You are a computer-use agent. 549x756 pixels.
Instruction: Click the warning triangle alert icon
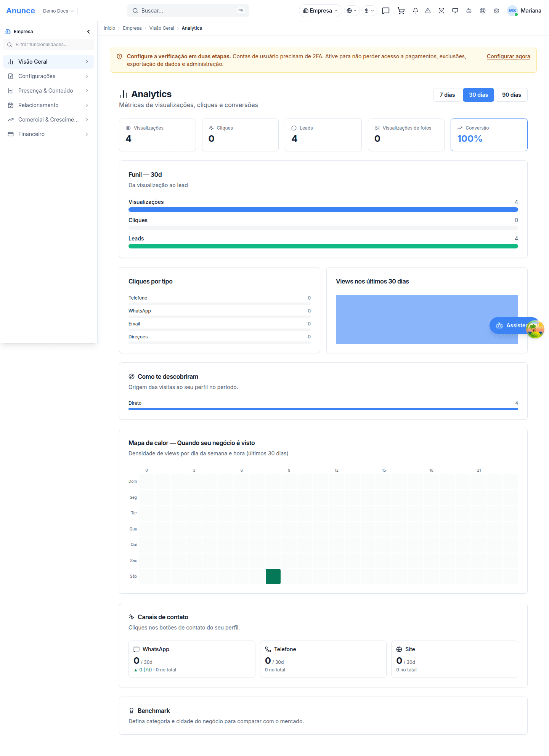(428, 11)
